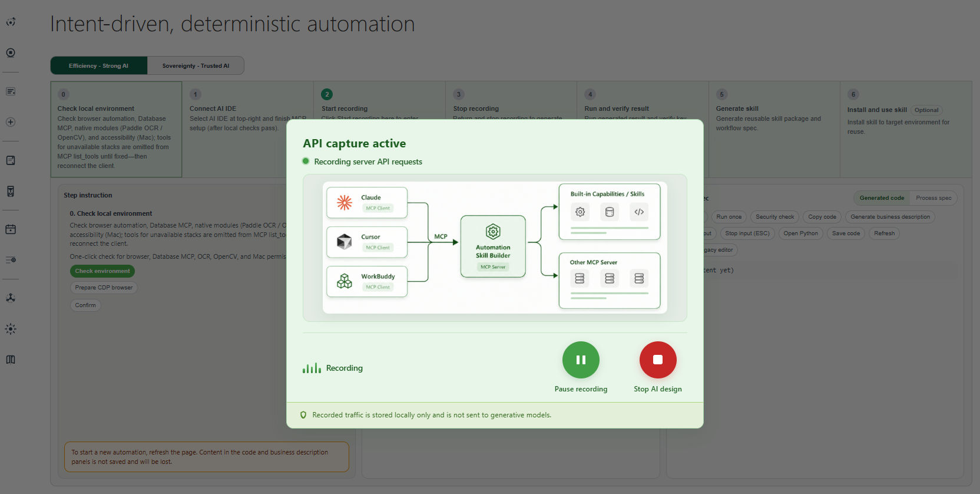Select the Generated code tab

point(882,198)
